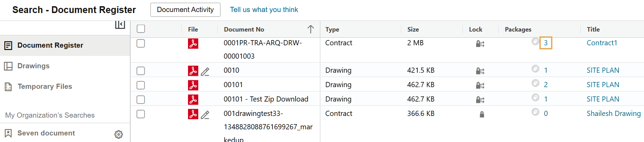Open PDF file icon for document 0010

[x=193, y=71]
